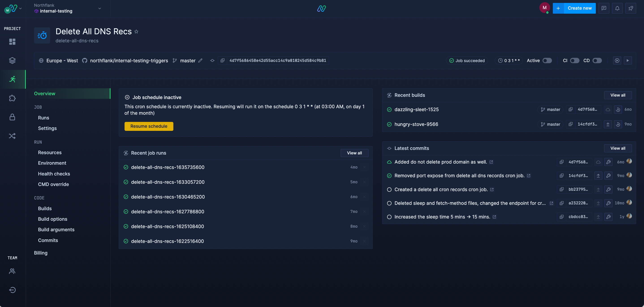Click the Northflank logo in top center
644x307 pixels.
click(x=321, y=9)
